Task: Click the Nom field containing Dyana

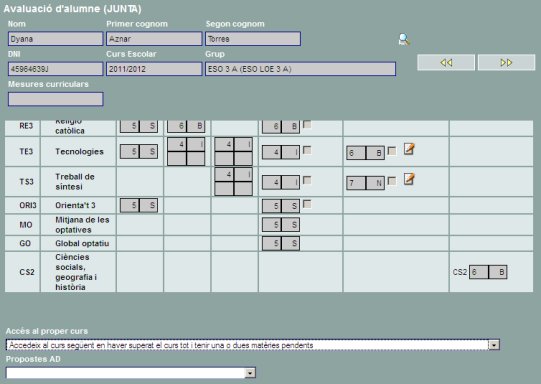Action: pos(56,39)
